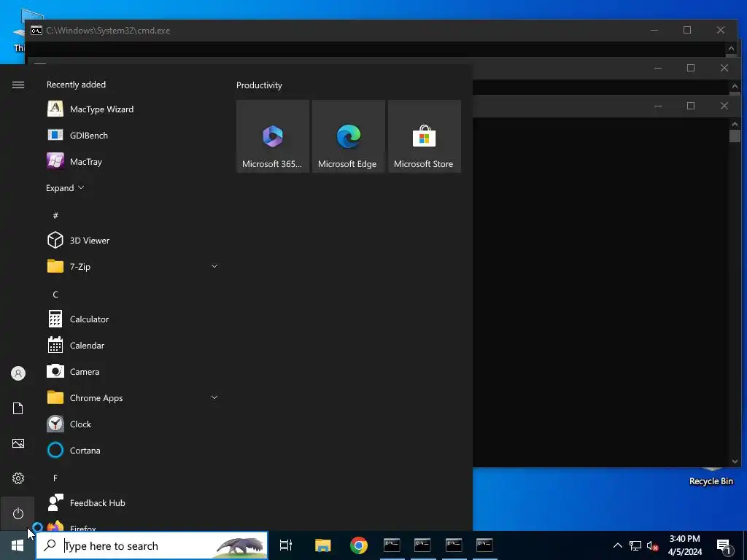Viewport: 747px width, 560px height.
Task: Expand the Recently added list
Action: (x=65, y=188)
